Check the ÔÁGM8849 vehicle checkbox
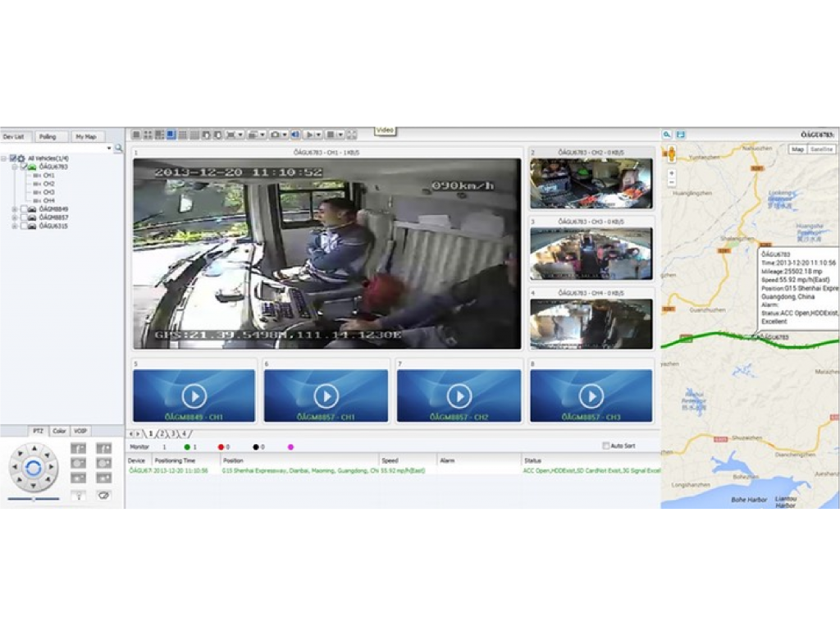 tap(24, 209)
